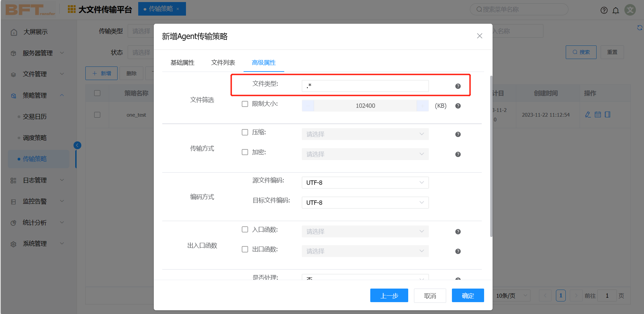Viewport: 644px width, 314px height.
Task: Toggle the 加密 checkbox
Action: click(x=245, y=152)
